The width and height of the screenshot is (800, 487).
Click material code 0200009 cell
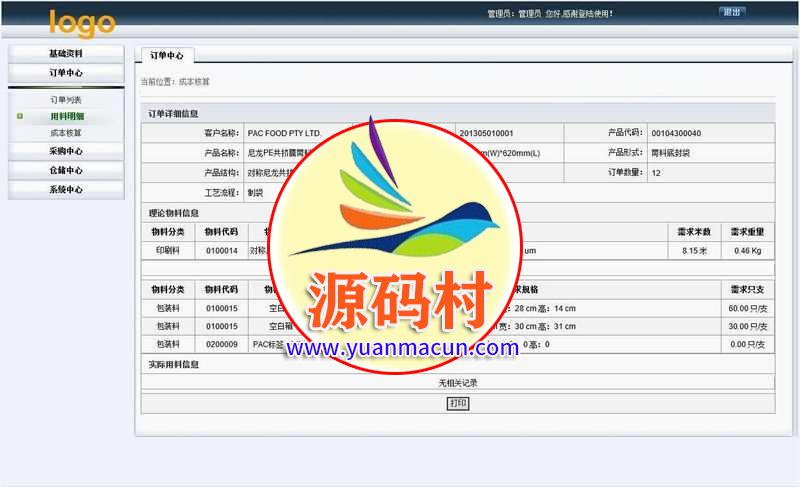tap(222, 344)
